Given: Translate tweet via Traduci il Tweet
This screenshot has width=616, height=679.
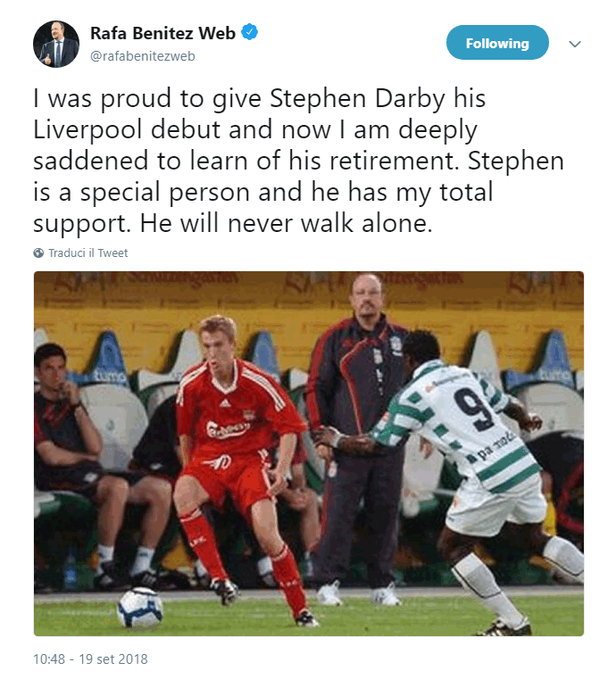Looking at the screenshot, I should (88, 253).
